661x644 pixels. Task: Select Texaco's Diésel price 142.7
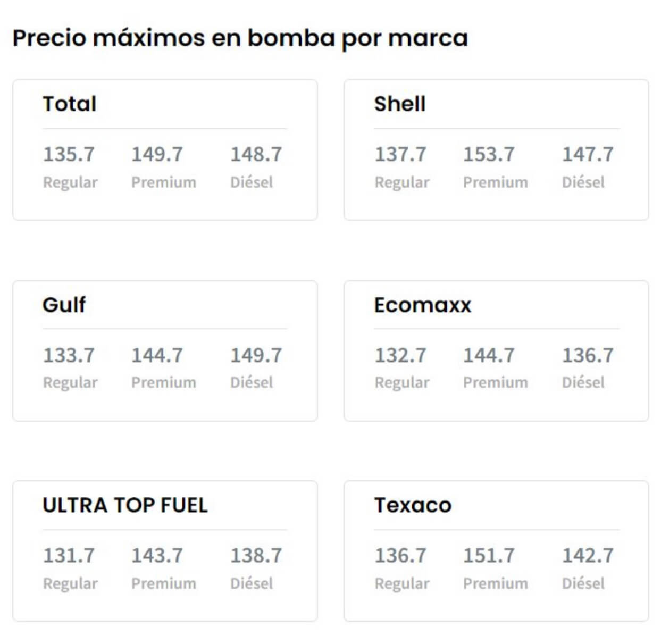point(588,556)
